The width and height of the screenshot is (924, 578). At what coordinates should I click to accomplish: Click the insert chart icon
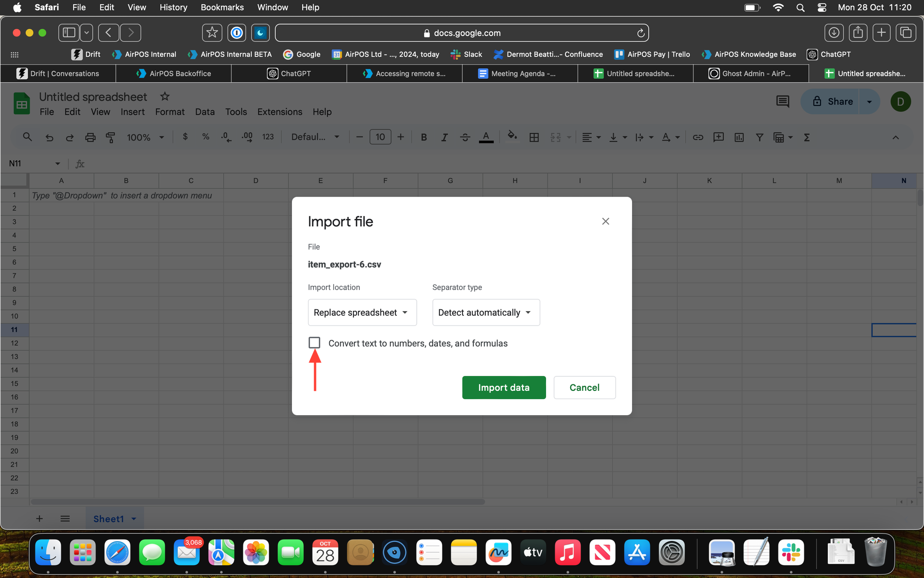739,137
